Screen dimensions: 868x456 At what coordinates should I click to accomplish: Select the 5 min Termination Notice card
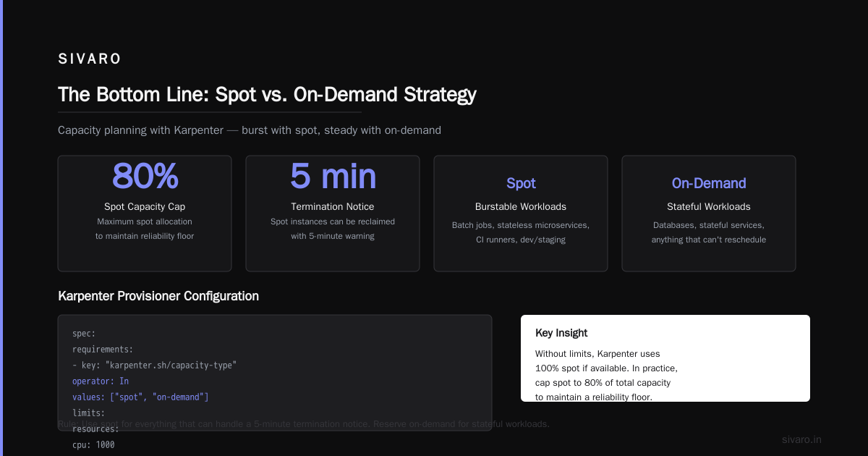coord(333,214)
